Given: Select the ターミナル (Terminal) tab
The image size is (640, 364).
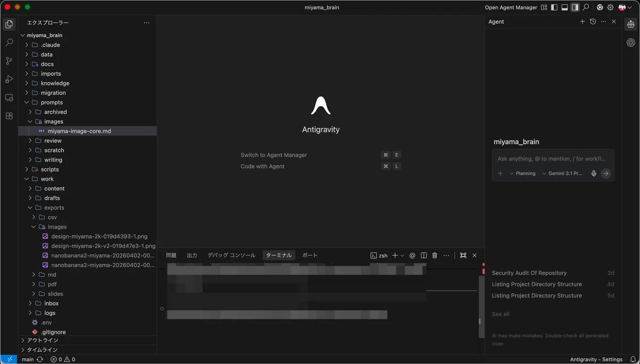Looking at the screenshot, I should [x=279, y=255].
